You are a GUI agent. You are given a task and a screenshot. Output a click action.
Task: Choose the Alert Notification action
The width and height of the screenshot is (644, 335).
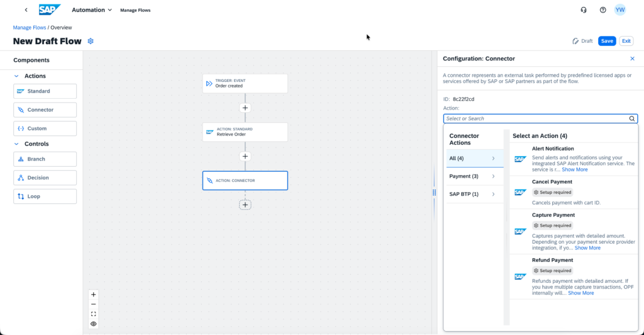[x=574, y=159]
